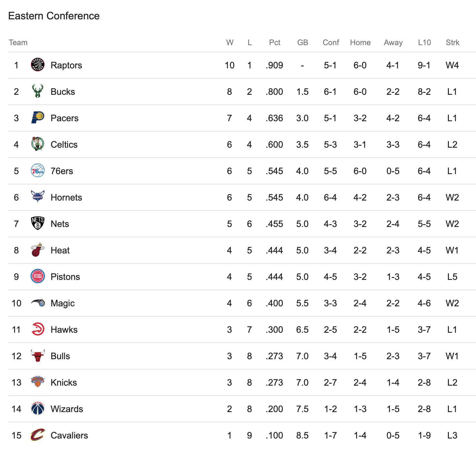Screen dimensions: 476x454
Task: Click the Toronto Raptors team logo
Action: pyautogui.click(x=37, y=65)
